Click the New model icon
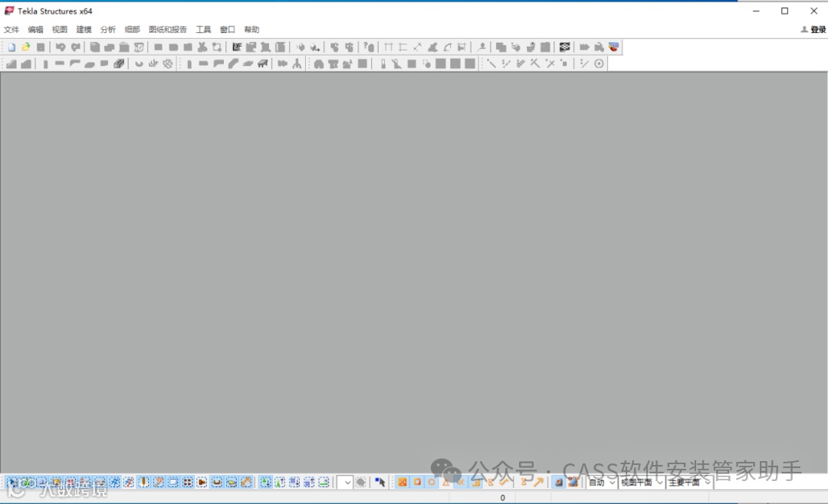The width and height of the screenshot is (828, 504). 11,47
